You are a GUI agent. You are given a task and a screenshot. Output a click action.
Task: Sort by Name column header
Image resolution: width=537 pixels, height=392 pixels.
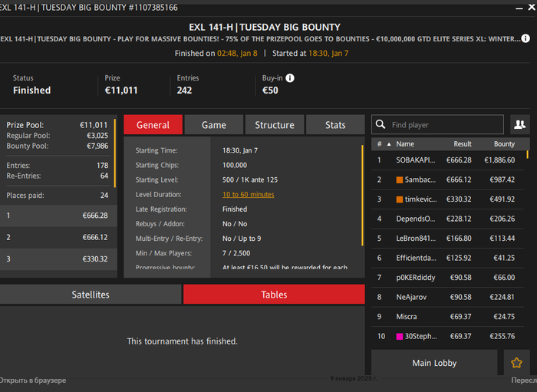tap(405, 144)
